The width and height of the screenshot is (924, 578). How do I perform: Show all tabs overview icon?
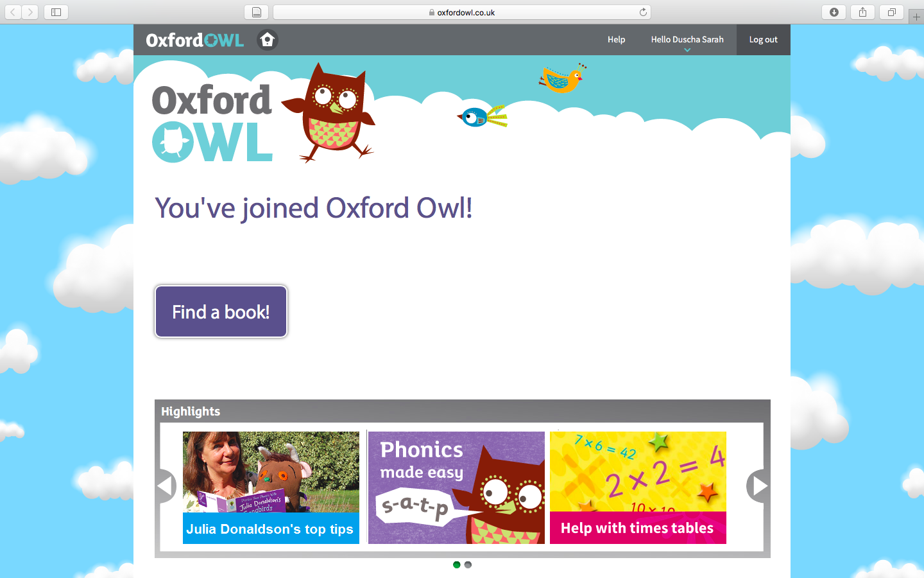pos(891,12)
